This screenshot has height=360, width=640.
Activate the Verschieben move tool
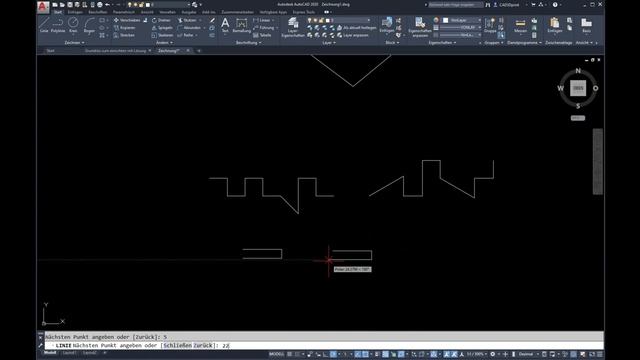(x=127, y=20)
